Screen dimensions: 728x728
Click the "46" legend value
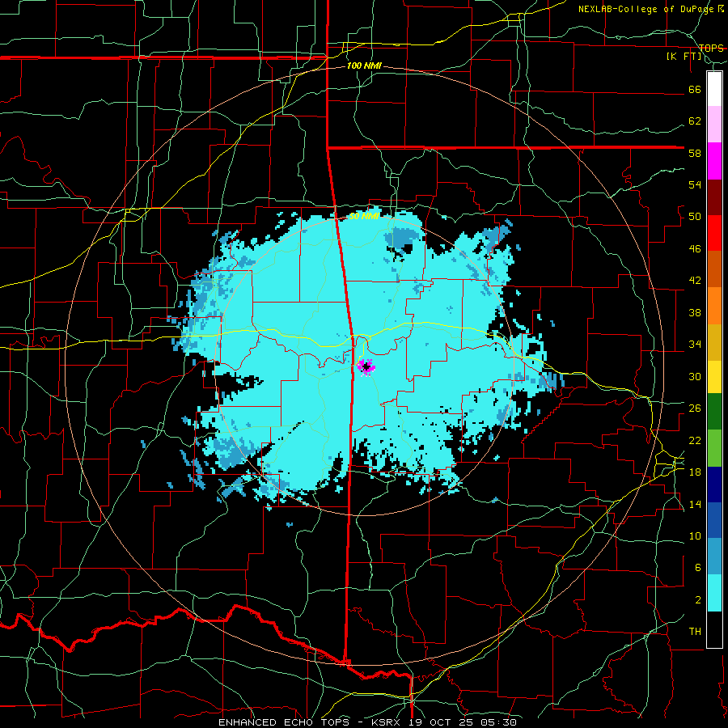coord(695,249)
